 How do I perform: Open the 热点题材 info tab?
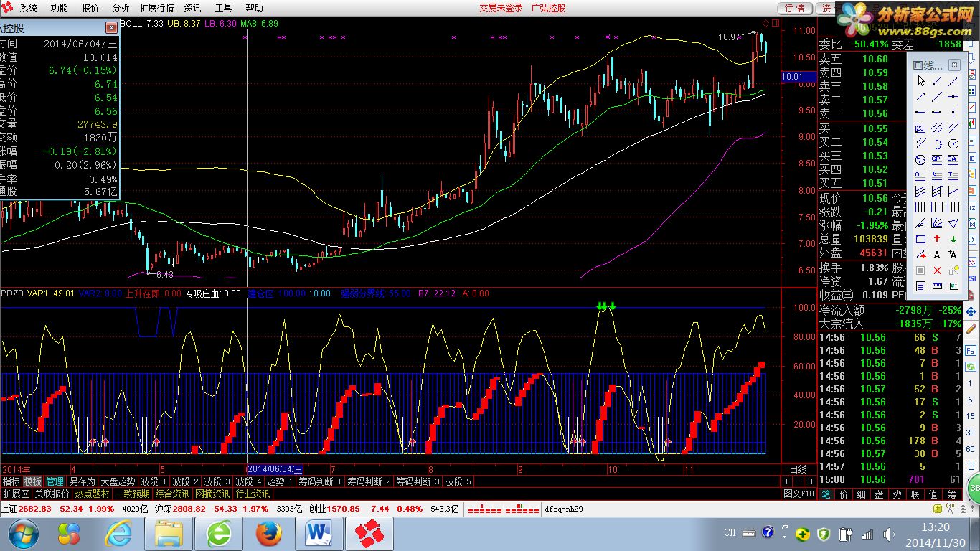[92, 494]
